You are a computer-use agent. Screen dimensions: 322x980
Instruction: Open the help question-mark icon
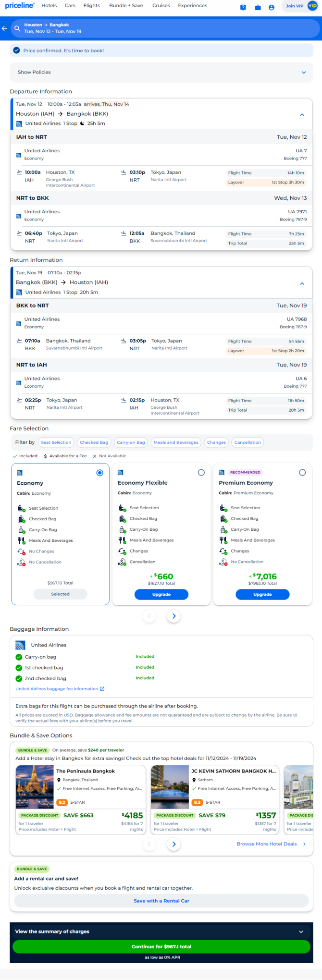(x=243, y=7)
